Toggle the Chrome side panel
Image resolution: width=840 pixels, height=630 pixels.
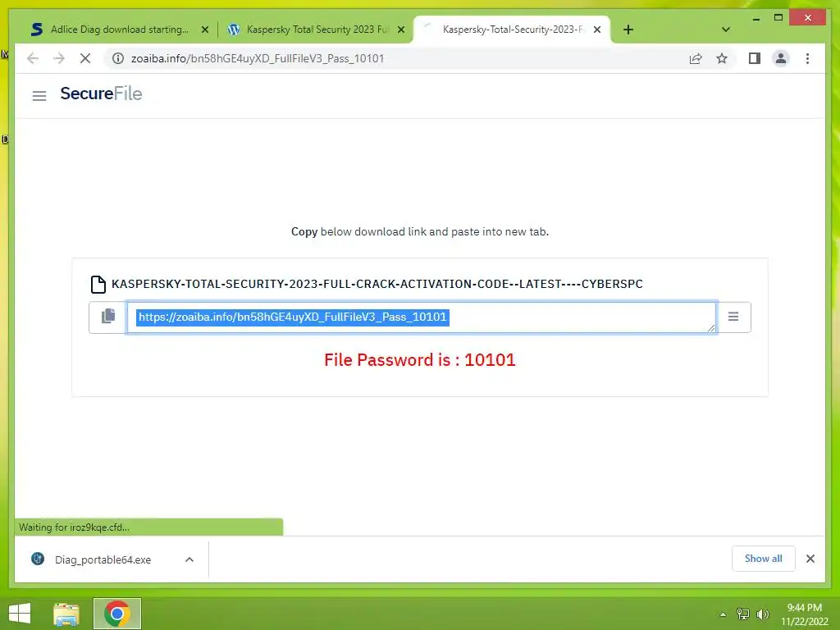tap(755, 58)
